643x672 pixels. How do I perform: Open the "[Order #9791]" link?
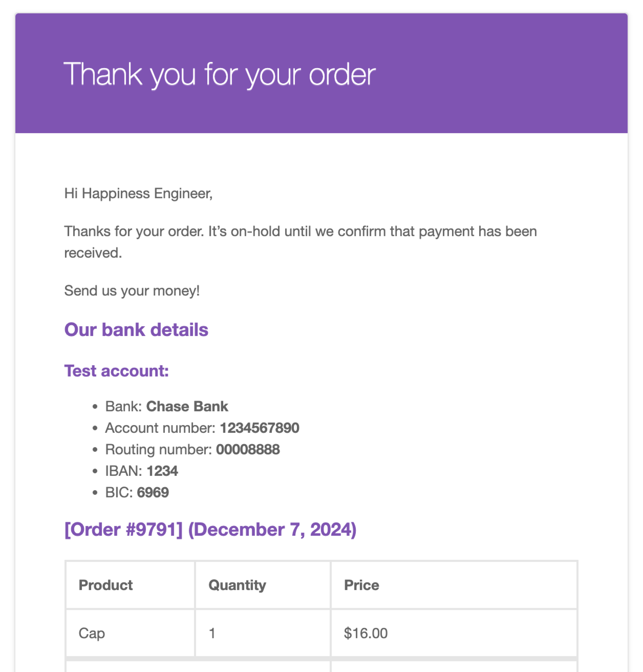click(x=123, y=530)
